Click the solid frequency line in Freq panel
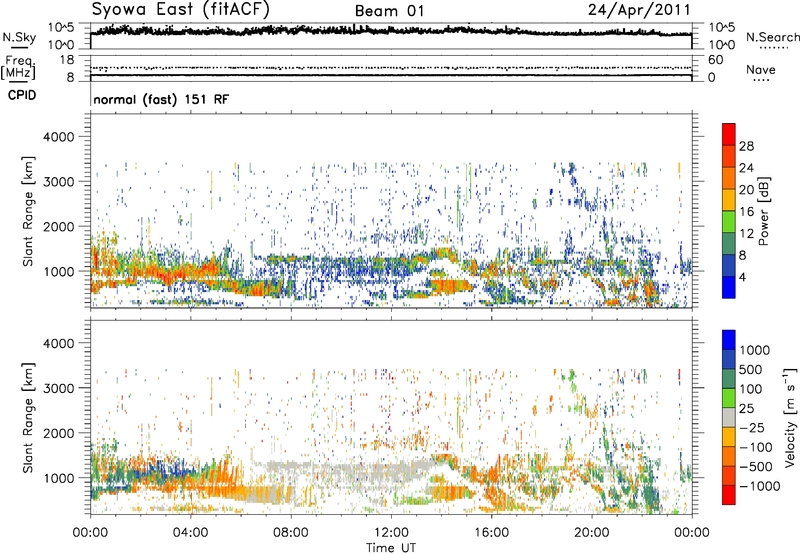This screenshot has height=554, width=800. 391,75
